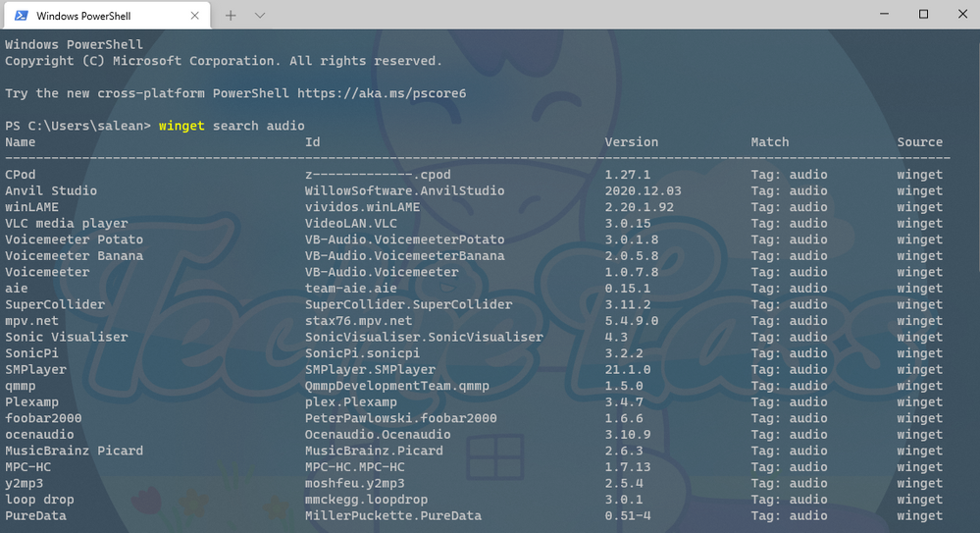This screenshot has height=533, width=980.
Task: Click the PeterPawlowski.foobar2000 id
Action: 401,418
